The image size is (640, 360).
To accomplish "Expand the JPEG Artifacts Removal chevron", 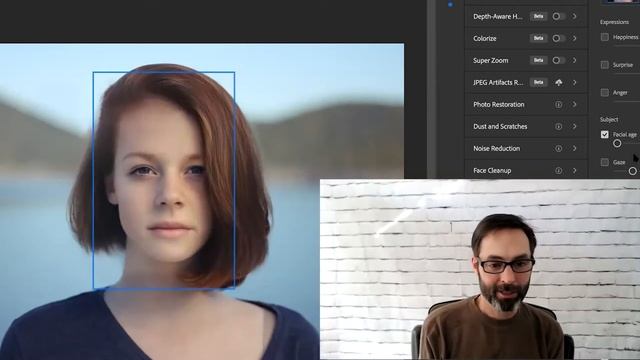I will point(575,82).
